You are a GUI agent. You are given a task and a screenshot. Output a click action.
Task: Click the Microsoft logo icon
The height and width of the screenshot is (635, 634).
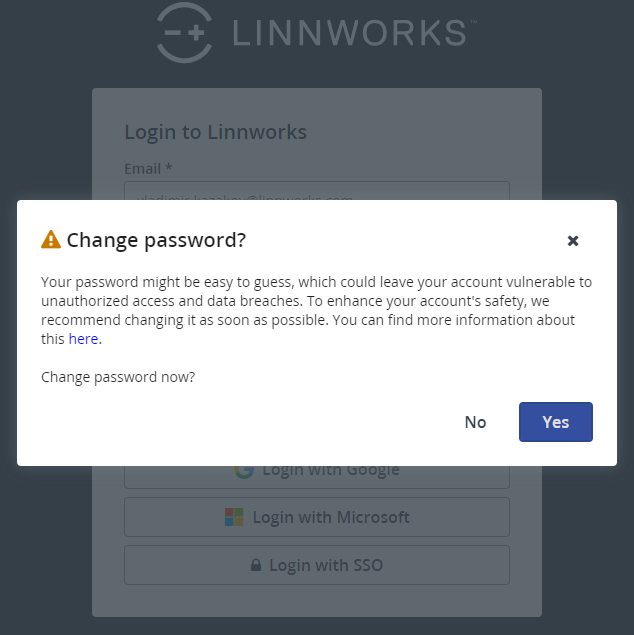click(x=234, y=517)
